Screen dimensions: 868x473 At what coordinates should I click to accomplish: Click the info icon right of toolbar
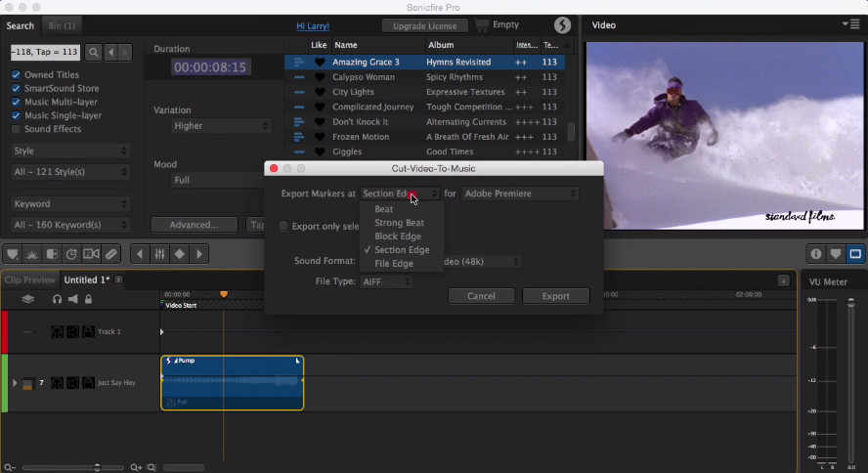click(x=816, y=254)
